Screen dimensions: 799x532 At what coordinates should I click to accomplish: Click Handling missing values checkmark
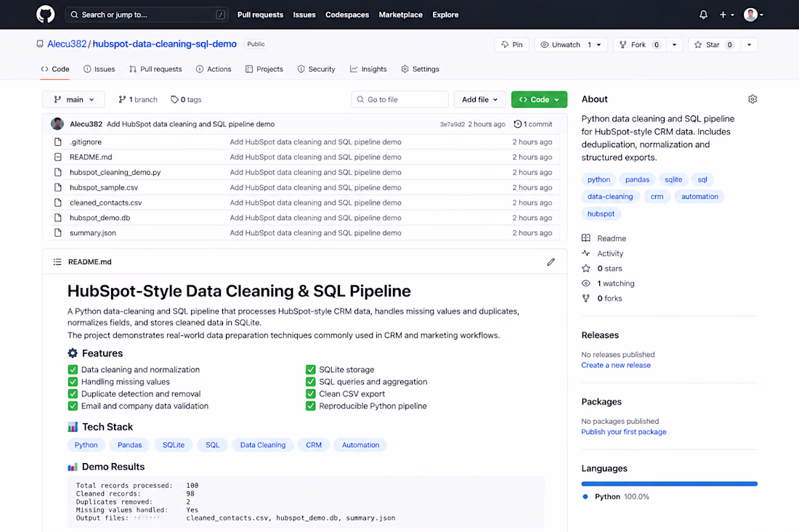(x=73, y=382)
